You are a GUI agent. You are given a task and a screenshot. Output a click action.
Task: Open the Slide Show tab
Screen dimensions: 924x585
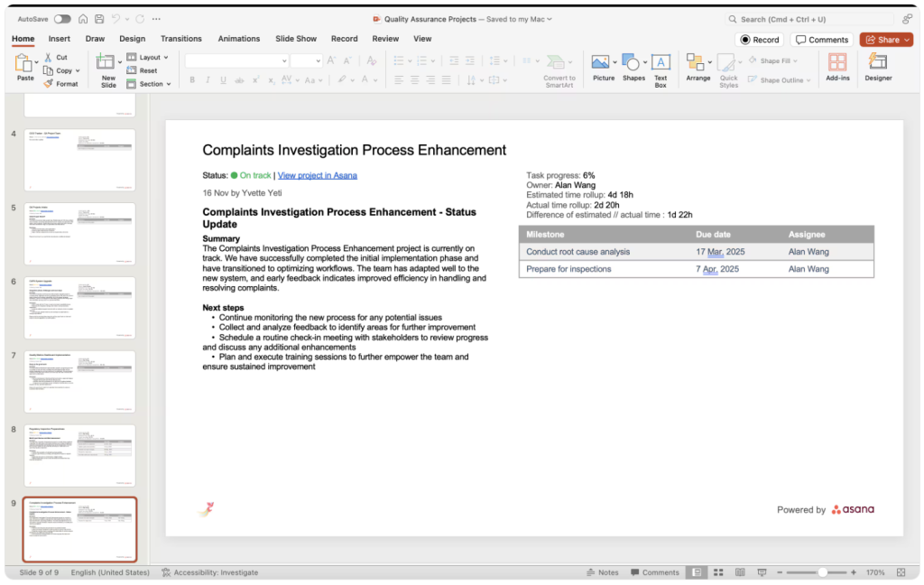click(x=296, y=38)
